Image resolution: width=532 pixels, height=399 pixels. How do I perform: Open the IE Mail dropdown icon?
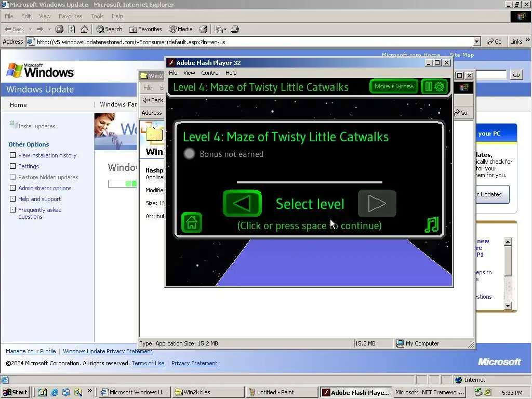point(220,29)
